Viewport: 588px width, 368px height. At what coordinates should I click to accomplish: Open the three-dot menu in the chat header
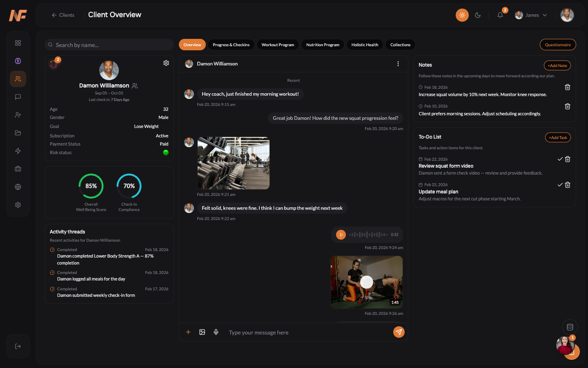tap(398, 64)
